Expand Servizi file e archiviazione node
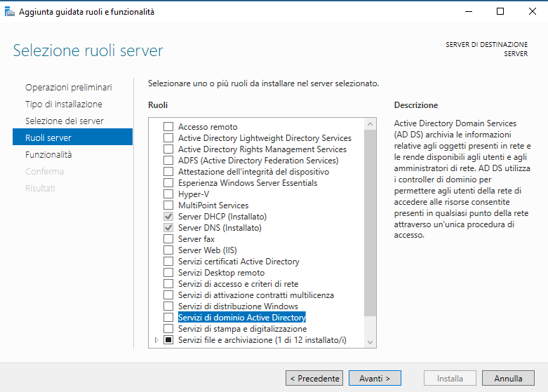 [156, 340]
